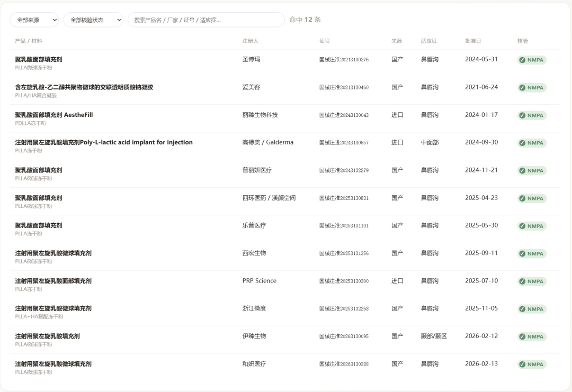This screenshot has height=392, width=572.
Task: Click certificate number 国械注进20243130043
Action: (344, 115)
